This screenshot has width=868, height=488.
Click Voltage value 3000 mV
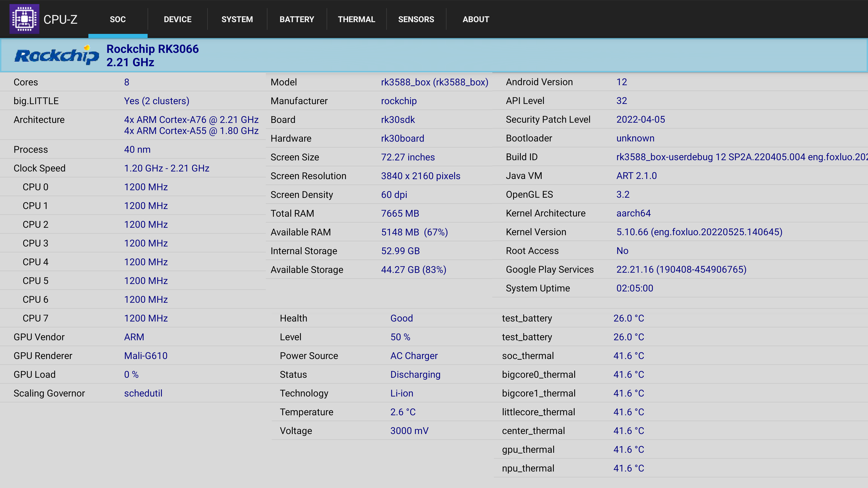pyautogui.click(x=409, y=431)
